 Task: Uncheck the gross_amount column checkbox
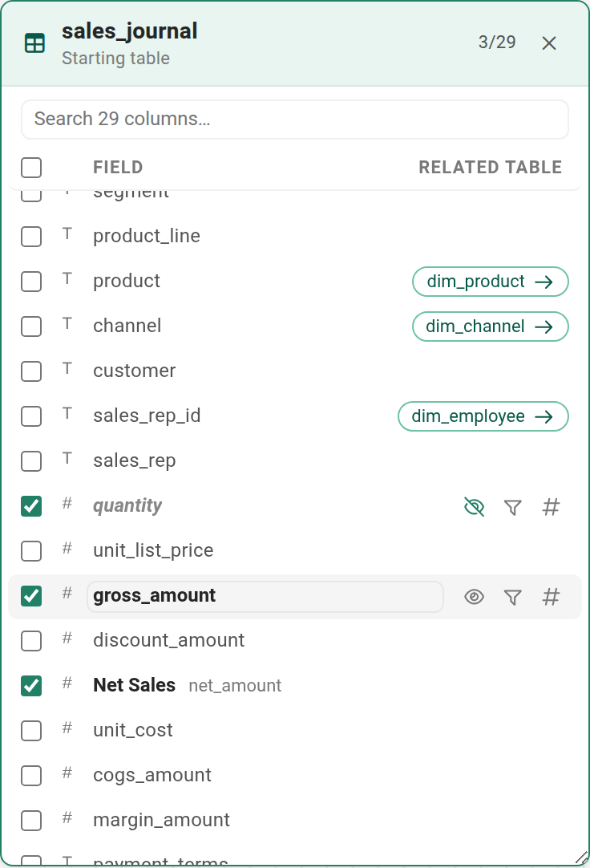point(31,595)
